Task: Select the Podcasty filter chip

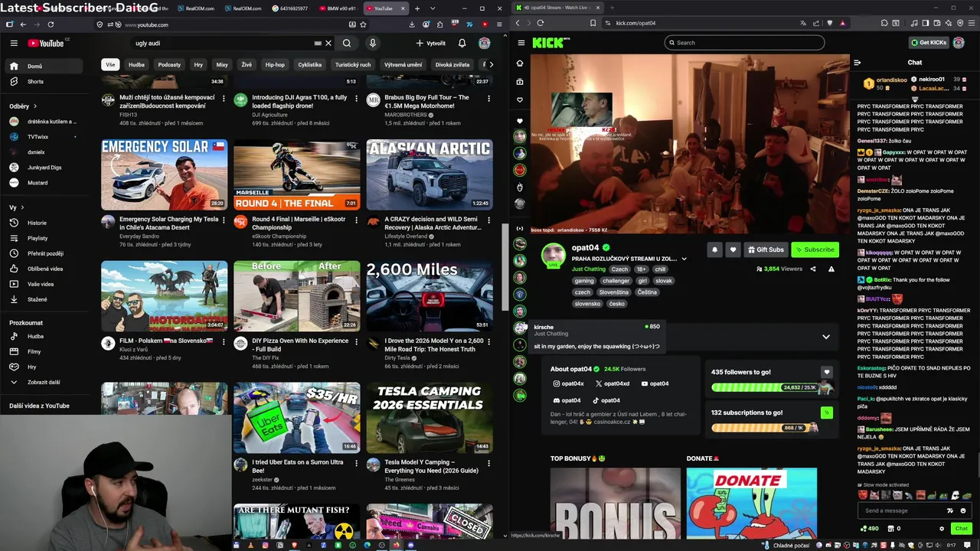Action: click(x=169, y=65)
